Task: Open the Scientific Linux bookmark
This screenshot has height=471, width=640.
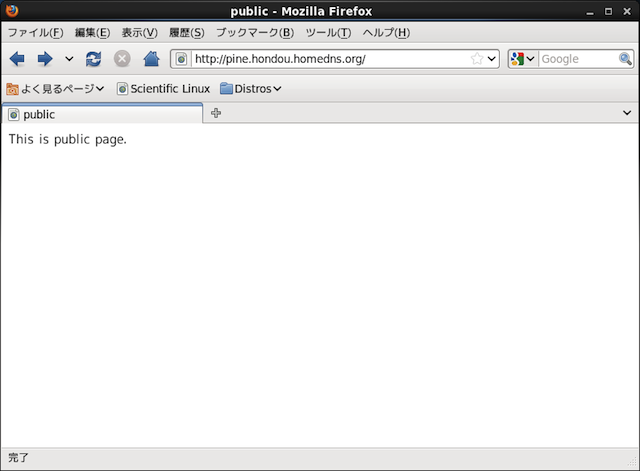Action: [163, 88]
